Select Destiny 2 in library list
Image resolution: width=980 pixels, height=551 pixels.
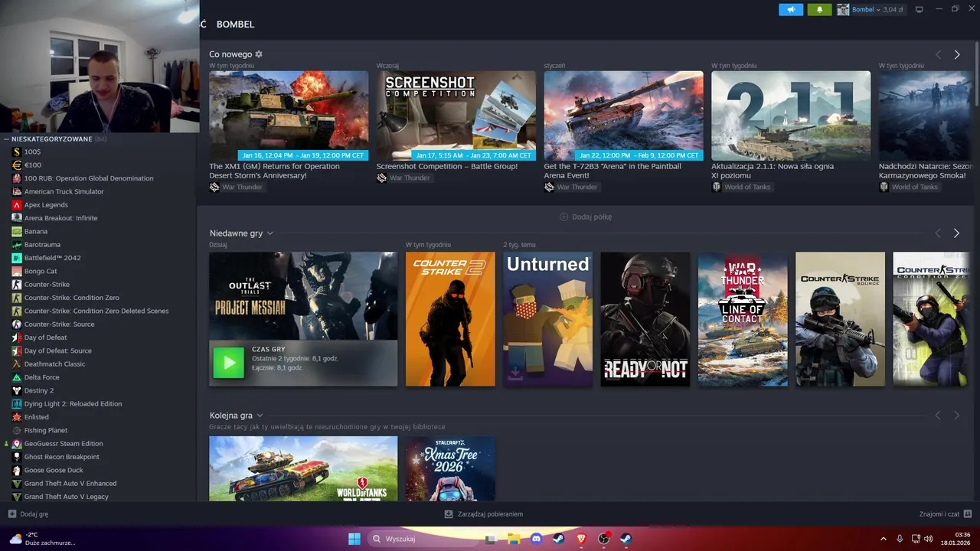point(39,390)
